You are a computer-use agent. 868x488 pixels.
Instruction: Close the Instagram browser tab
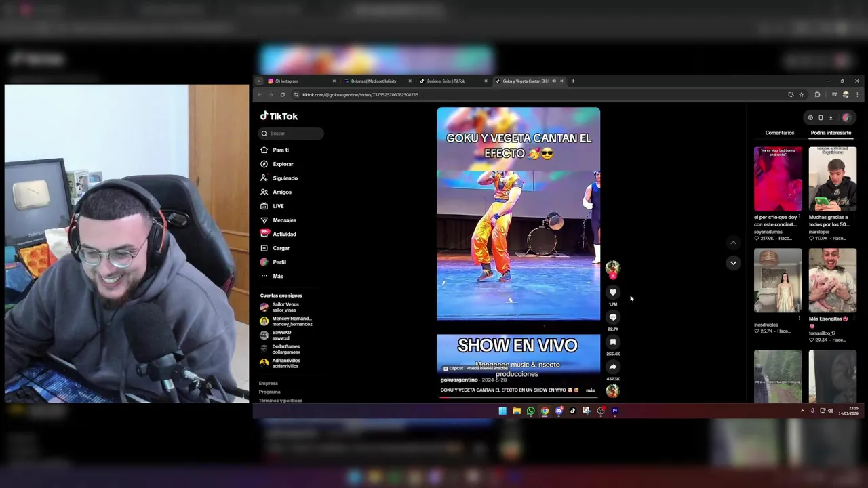tap(334, 81)
